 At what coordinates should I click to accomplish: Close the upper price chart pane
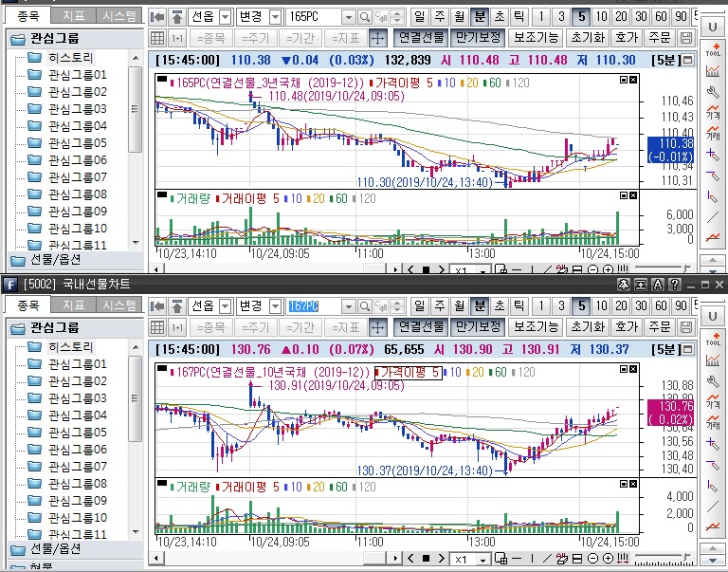pos(635,82)
